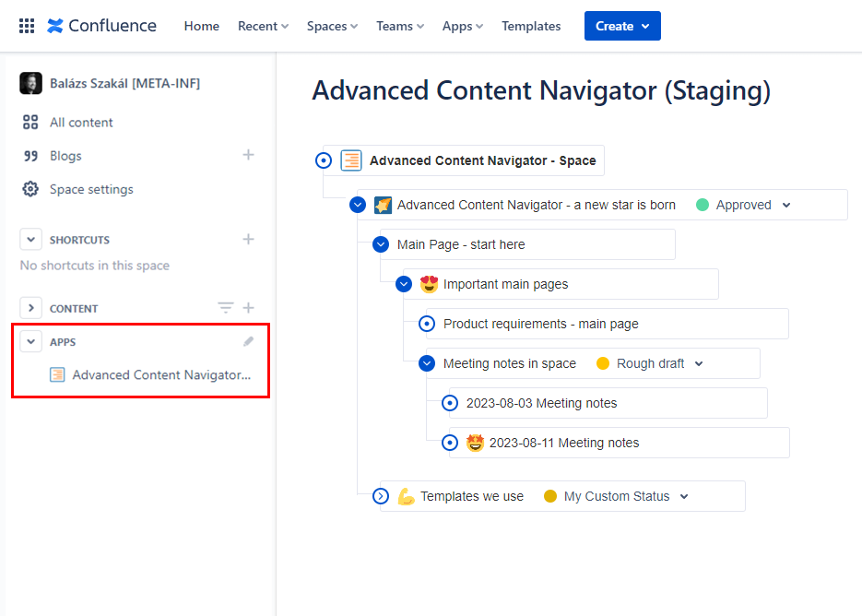Image resolution: width=862 pixels, height=616 pixels.
Task: Open Templates in the top navigation
Action: click(531, 26)
